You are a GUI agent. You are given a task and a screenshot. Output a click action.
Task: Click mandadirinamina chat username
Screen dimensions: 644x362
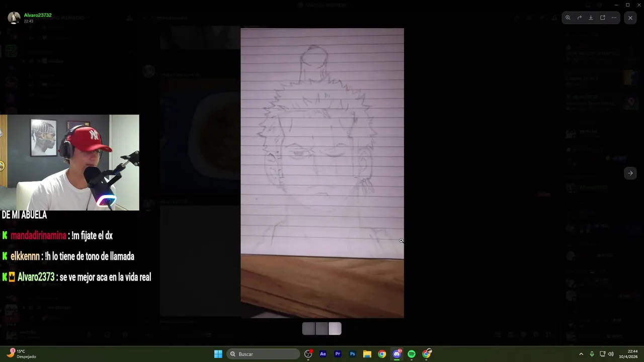coord(38,235)
